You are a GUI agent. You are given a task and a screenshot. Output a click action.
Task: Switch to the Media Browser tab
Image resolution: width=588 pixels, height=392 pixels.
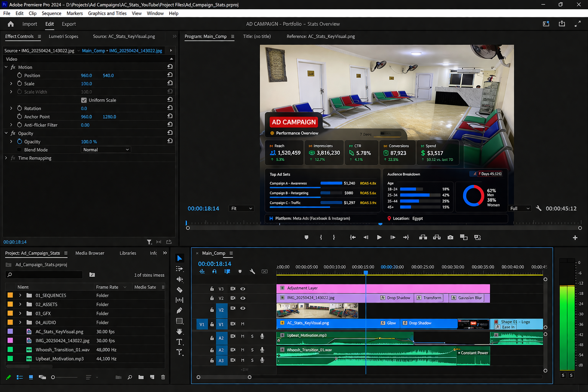[x=90, y=253]
